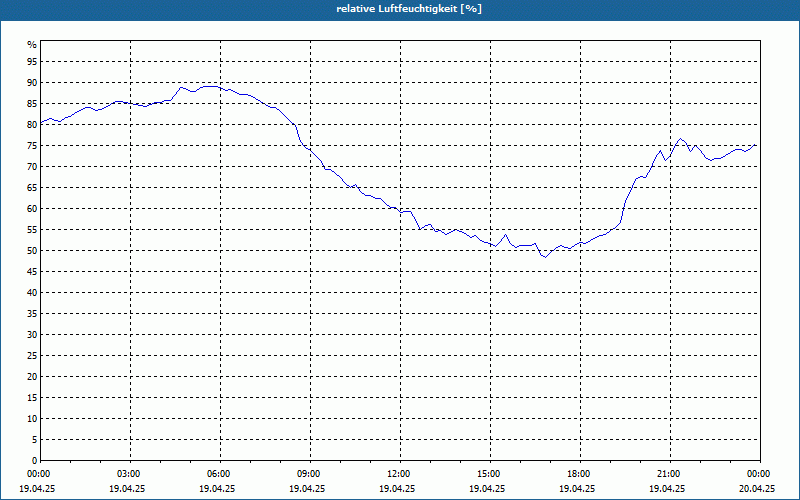Click the 'relative Luftfeuchtigkeit [%]' chart title
The width and height of the screenshot is (800, 500).
click(x=409, y=9)
